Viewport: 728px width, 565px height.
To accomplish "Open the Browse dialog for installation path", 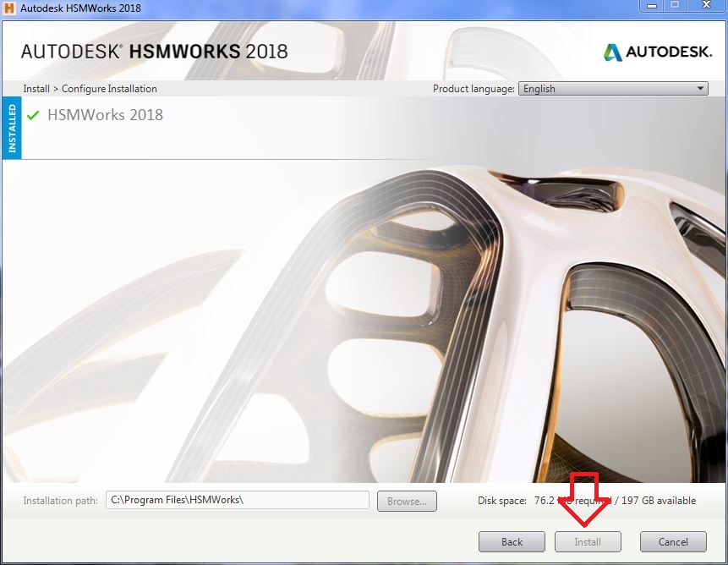I will [406, 501].
